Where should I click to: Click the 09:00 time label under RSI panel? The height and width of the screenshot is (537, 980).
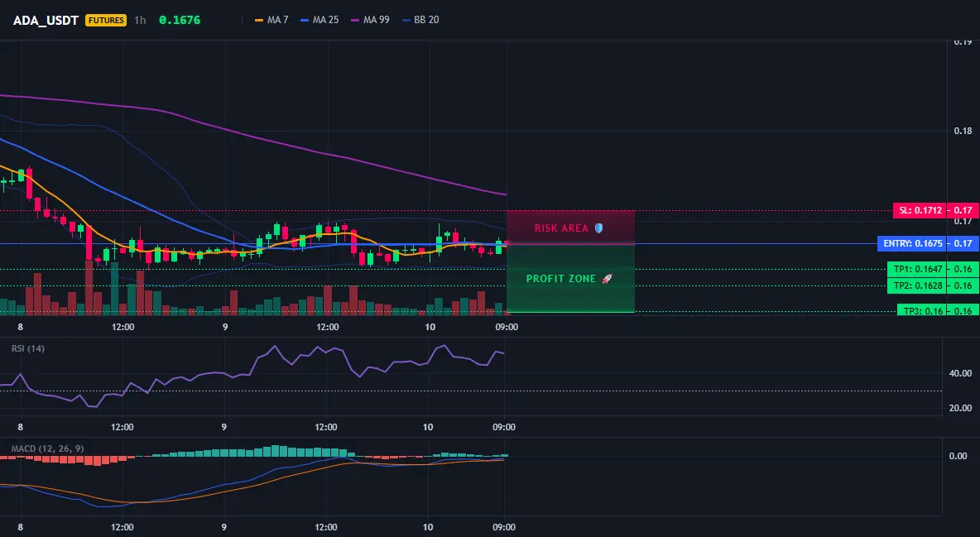(504, 427)
